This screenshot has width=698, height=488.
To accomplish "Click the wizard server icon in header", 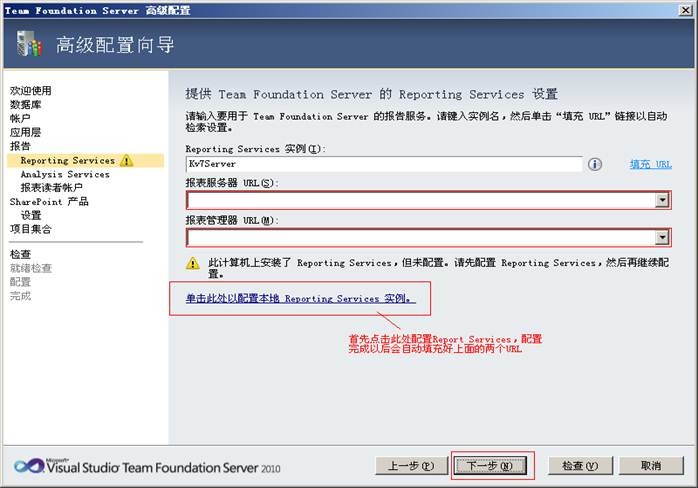I will pyautogui.click(x=29, y=44).
